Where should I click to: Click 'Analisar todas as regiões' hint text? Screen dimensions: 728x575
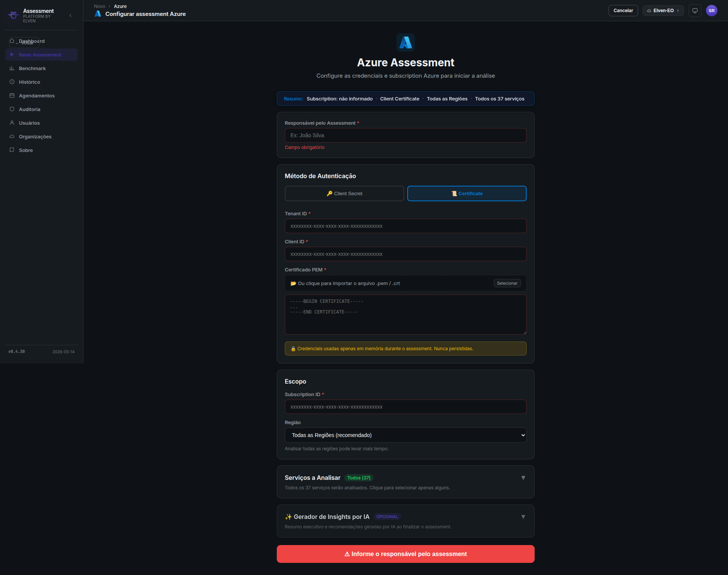pos(336,449)
